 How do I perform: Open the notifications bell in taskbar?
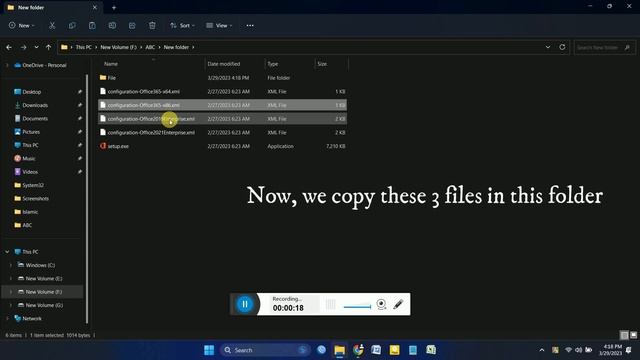tap(629, 350)
